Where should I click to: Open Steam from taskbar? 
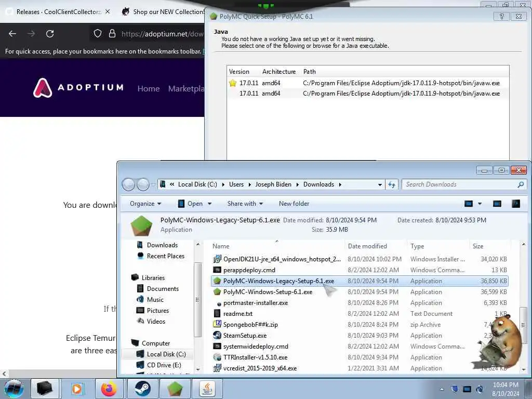click(x=143, y=389)
